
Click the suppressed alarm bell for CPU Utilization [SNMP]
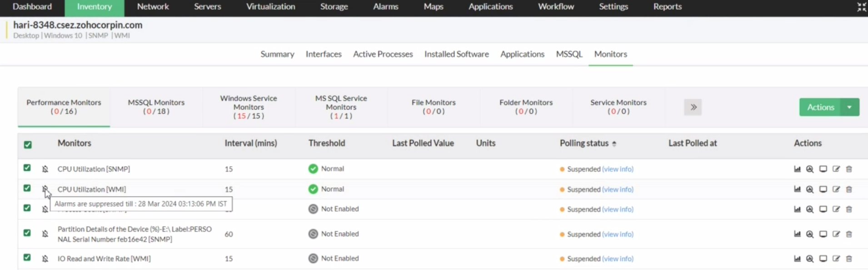tap(45, 169)
